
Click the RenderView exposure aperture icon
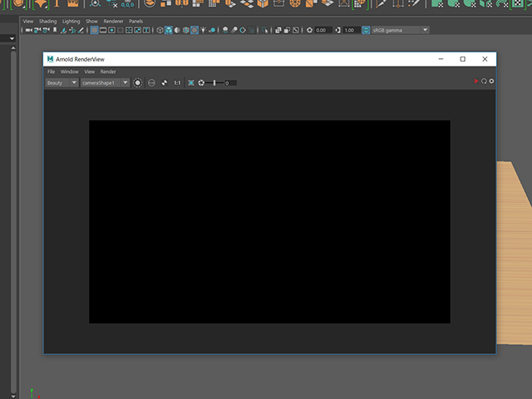201,83
